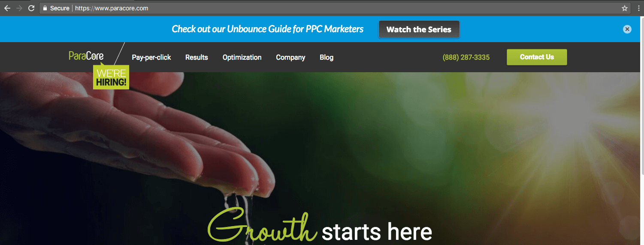The height and width of the screenshot is (245, 644).
Task: Dismiss the blue announcement banner
Action: (x=627, y=29)
